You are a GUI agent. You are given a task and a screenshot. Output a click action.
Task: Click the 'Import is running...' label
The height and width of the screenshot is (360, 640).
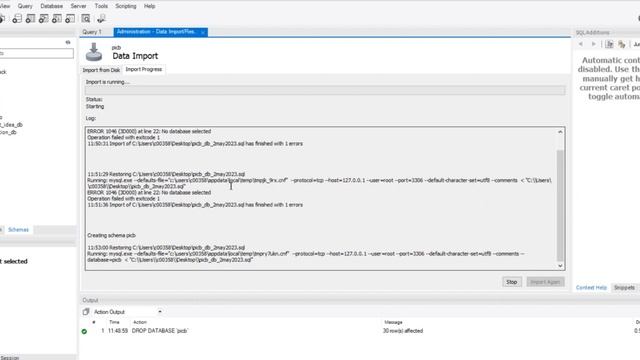[x=107, y=82]
